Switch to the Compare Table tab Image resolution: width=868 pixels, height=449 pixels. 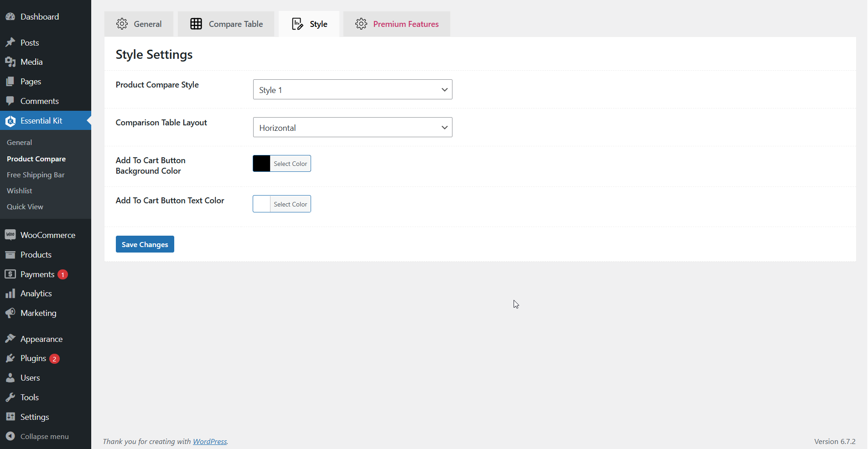point(226,24)
